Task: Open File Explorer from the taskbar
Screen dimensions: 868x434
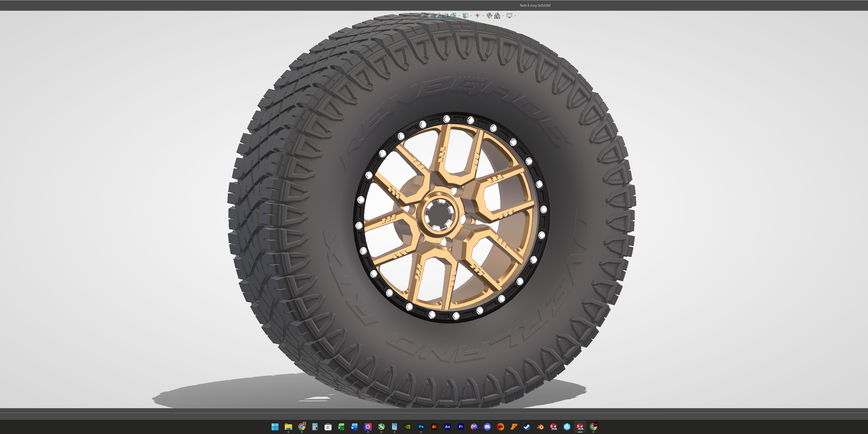Action: tap(288, 427)
